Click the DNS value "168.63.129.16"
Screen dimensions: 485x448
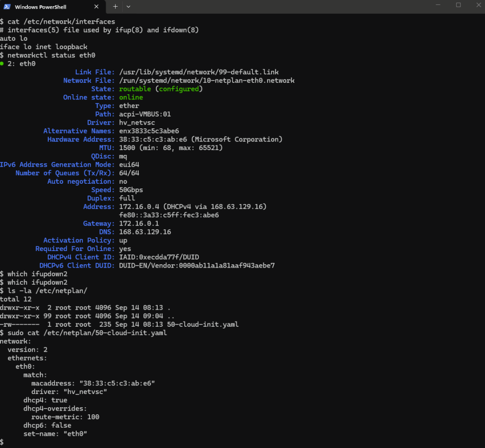pos(145,232)
